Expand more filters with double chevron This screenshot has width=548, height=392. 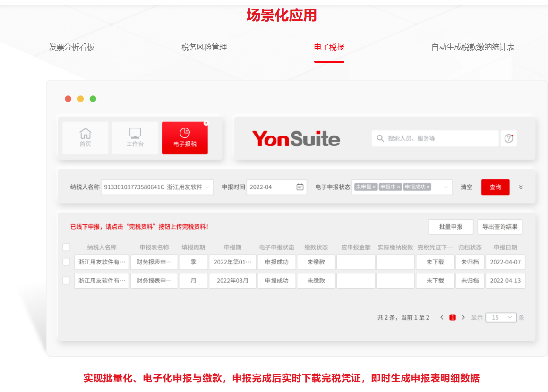(x=521, y=187)
